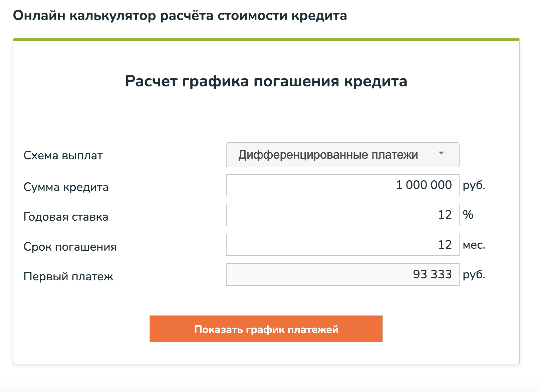Click the dropdown arrow in Схема выплат
The width and height of the screenshot is (540, 392).
pos(441,153)
